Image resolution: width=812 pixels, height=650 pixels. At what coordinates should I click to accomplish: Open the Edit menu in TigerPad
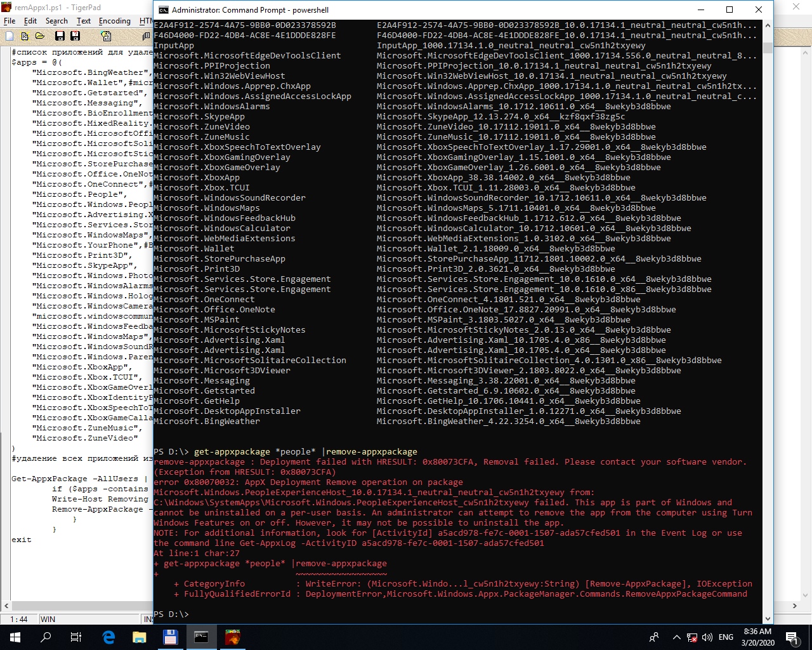[x=30, y=21]
